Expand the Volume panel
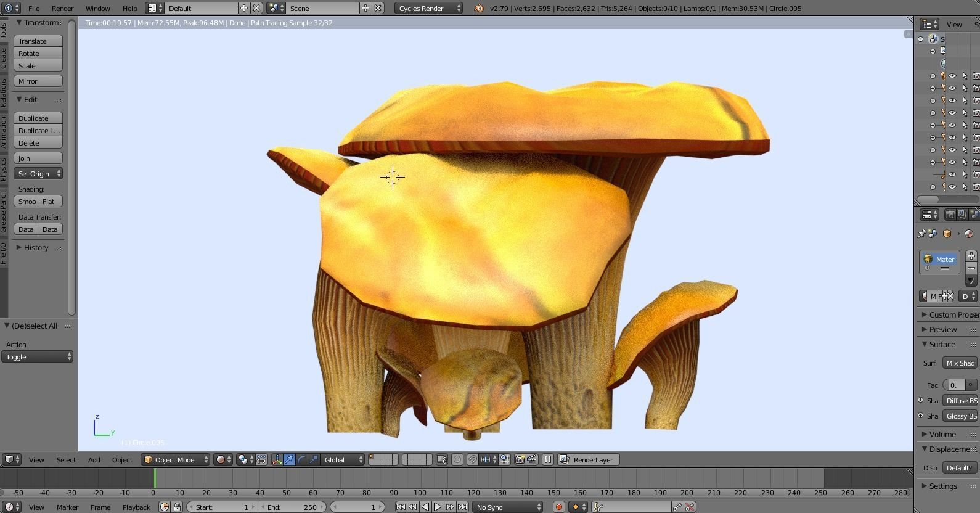 point(942,434)
